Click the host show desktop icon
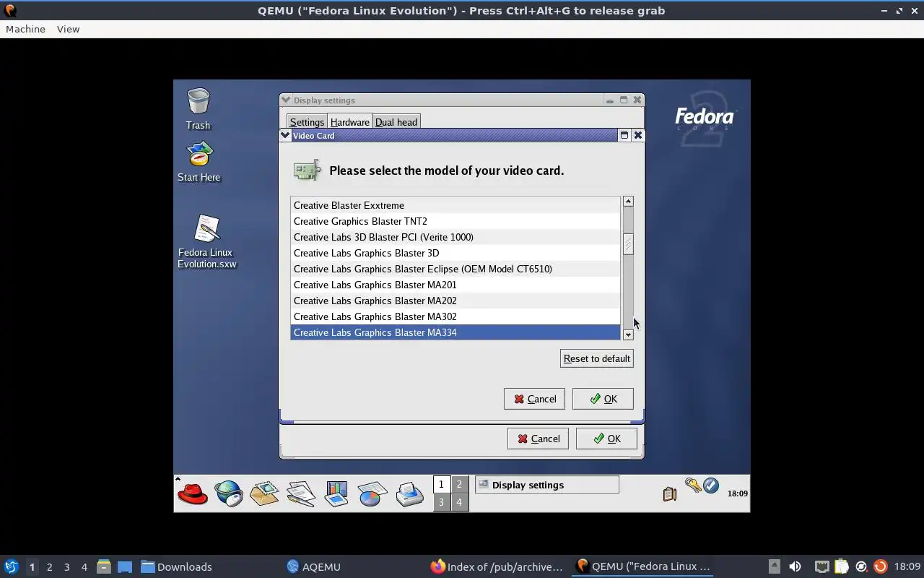This screenshot has height=578, width=924. tap(125, 566)
